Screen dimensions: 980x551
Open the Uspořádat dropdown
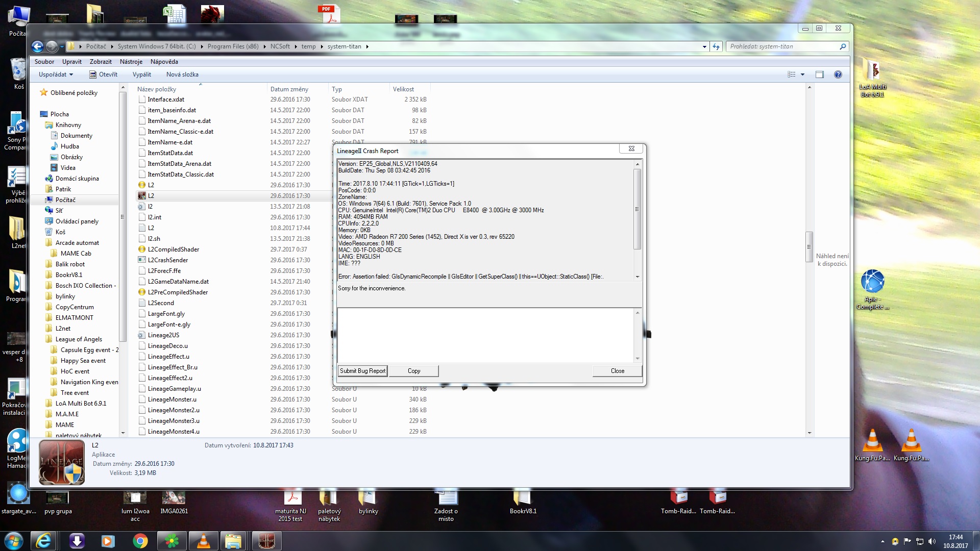[x=56, y=74]
